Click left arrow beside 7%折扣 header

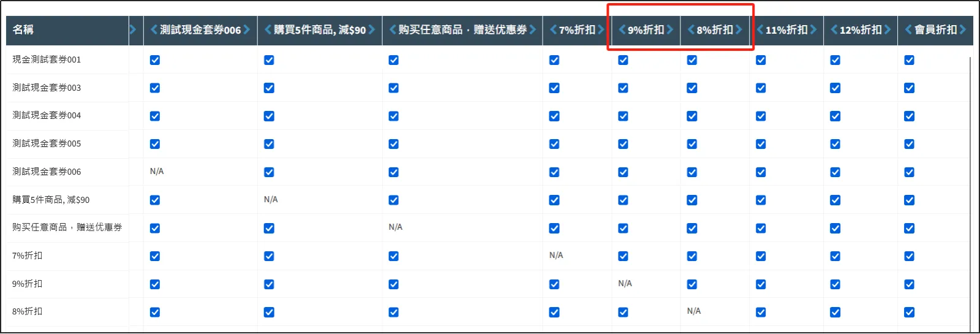coord(553,29)
